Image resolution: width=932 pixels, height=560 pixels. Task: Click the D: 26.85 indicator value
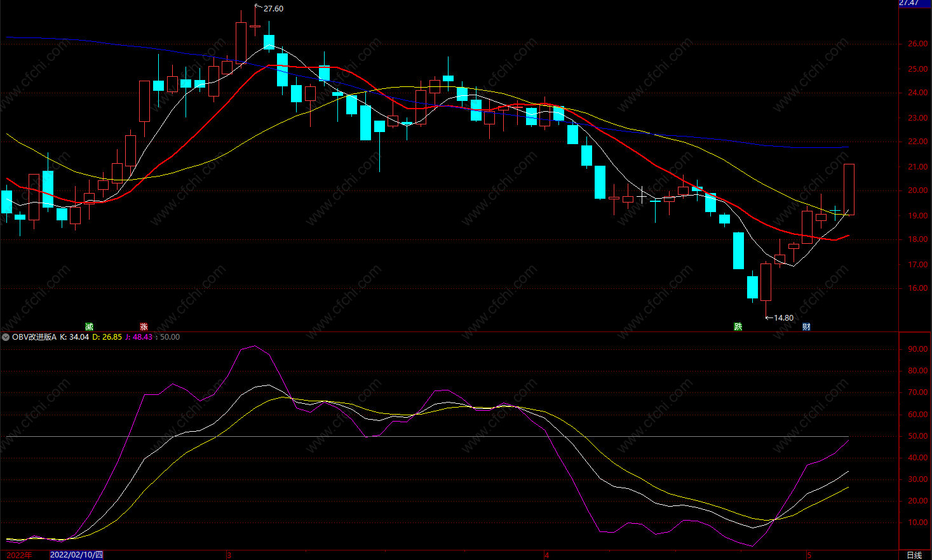107,337
